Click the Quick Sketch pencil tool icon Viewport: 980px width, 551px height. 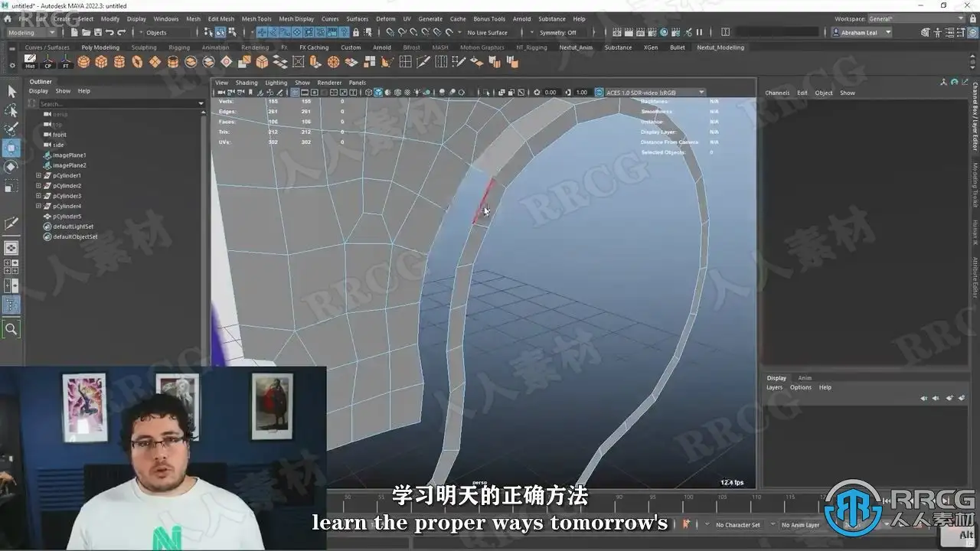pyautogui.click(x=11, y=223)
